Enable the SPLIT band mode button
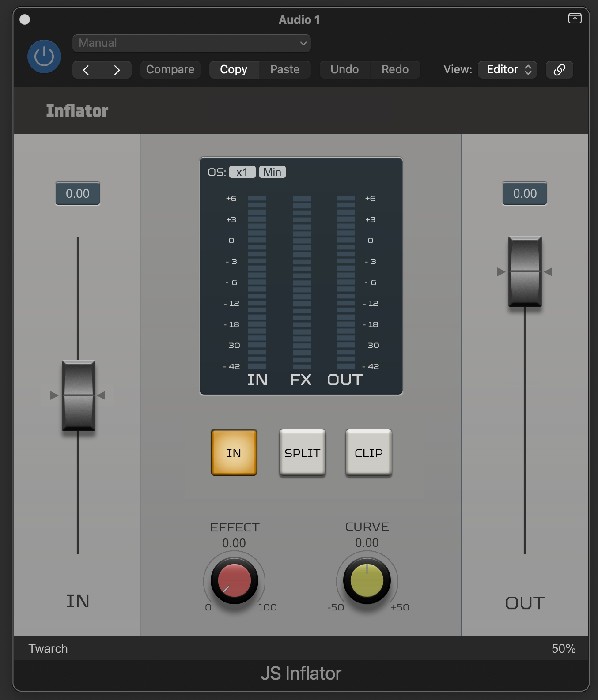The width and height of the screenshot is (598, 700). coord(303,453)
